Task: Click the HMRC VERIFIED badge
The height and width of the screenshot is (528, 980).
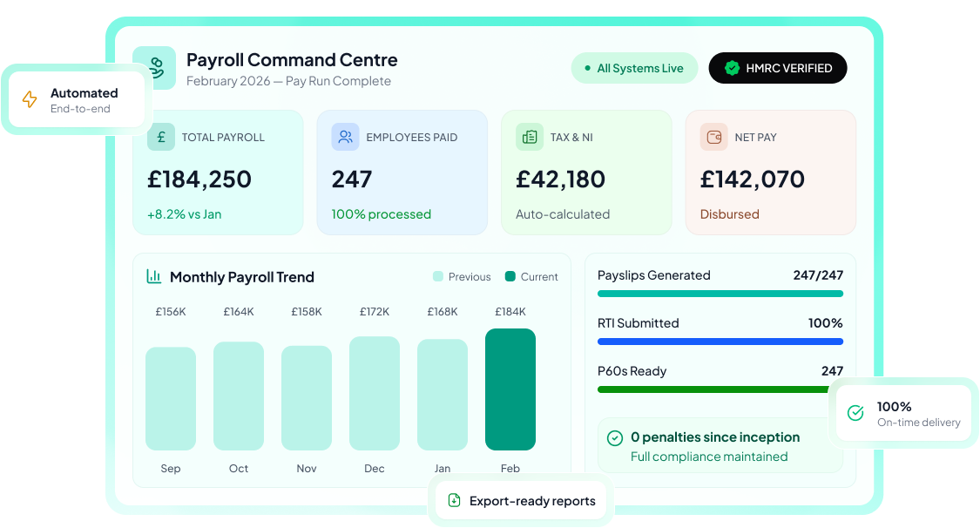Action: 778,68
